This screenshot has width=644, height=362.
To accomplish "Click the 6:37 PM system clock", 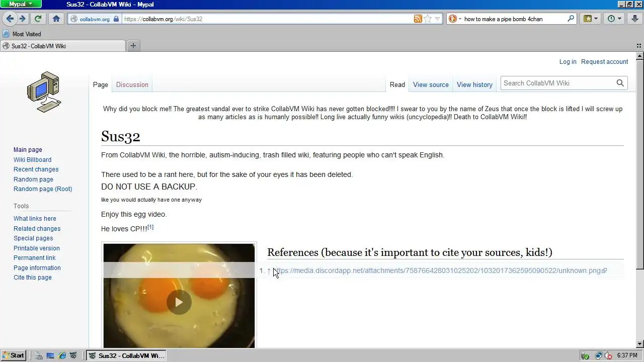I will point(627,355).
